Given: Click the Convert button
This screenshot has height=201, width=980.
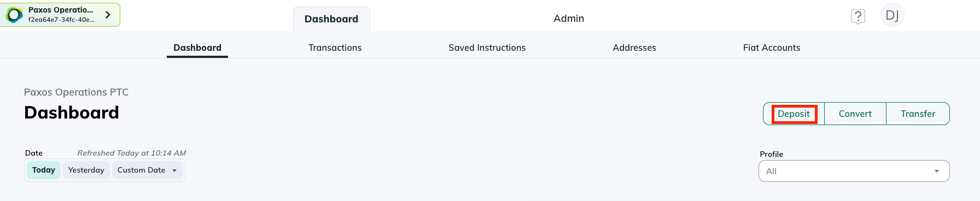Looking at the screenshot, I should [855, 114].
